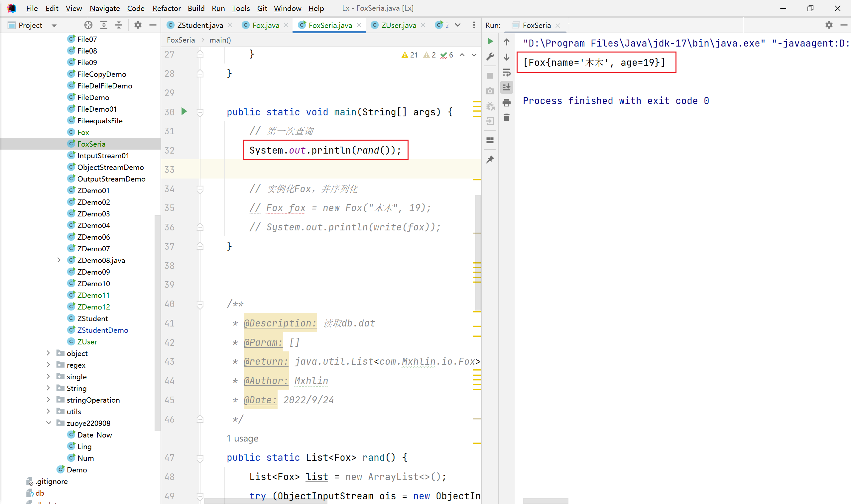
Task: Click the Collapse All icon in the Project panel
Action: pyautogui.click(x=119, y=25)
